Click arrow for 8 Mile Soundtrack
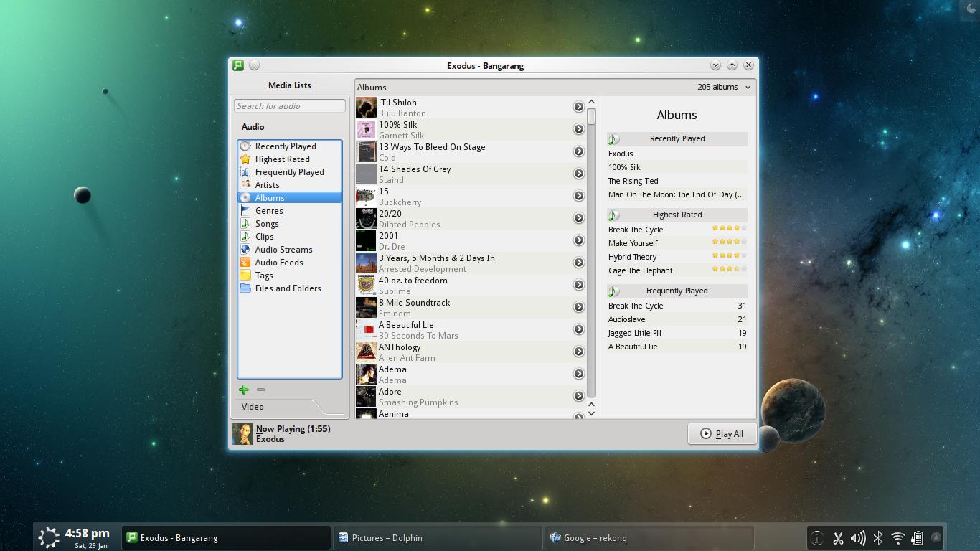The width and height of the screenshot is (980, 551). 578,307
